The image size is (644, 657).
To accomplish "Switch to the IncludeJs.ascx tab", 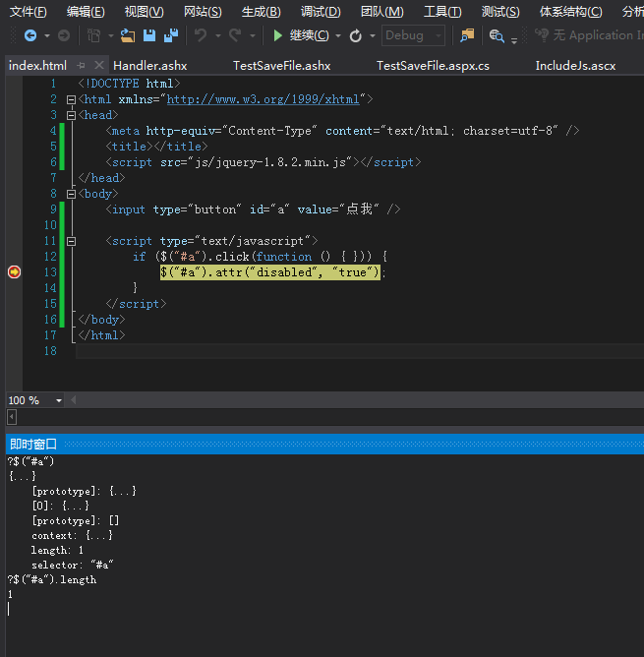I will click(575, 66).
